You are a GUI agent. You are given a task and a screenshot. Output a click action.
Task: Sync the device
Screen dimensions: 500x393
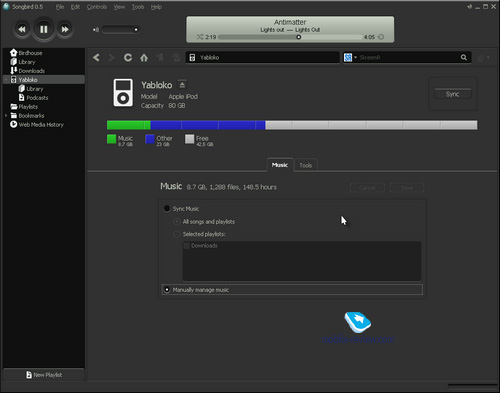pyautogui.click(x=453, y=94)
